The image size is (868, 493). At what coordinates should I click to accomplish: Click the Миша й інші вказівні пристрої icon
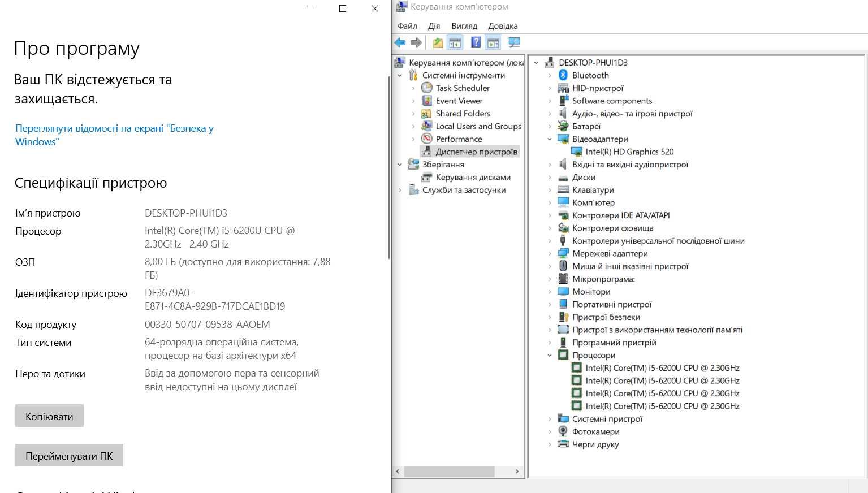[563, 266]
